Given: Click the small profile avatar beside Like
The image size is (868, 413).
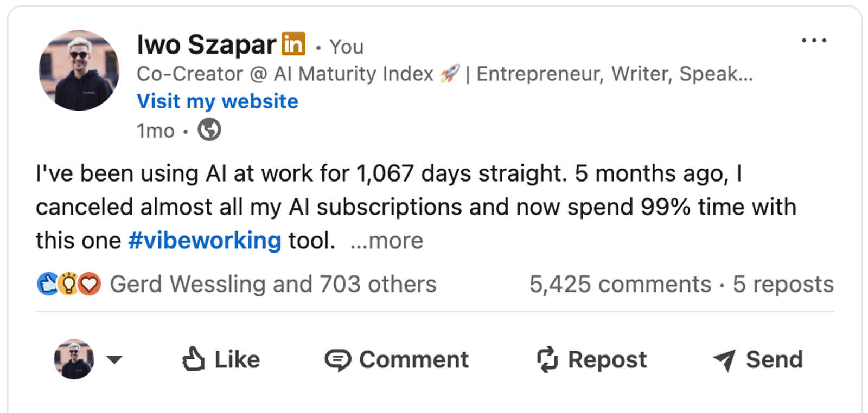Looking at the screenshot, I should pyautogui.click(x=74, y=359).
